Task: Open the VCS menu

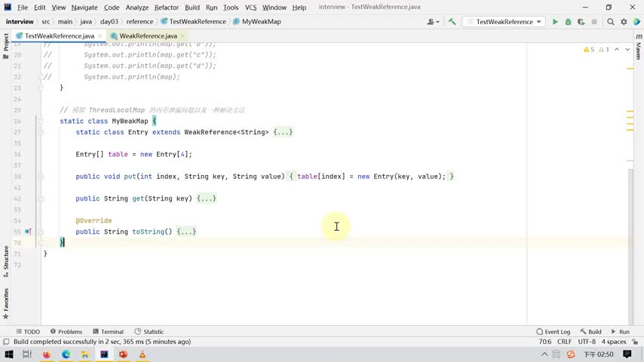Action: (250, 8)
